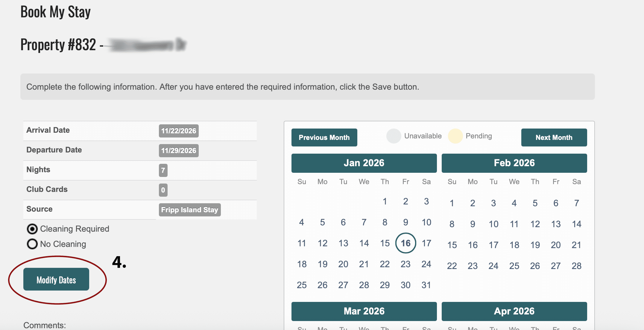Click the Jan 2026 month header
The height and width of the screenshot is (330, 644).
pos(364,163)
